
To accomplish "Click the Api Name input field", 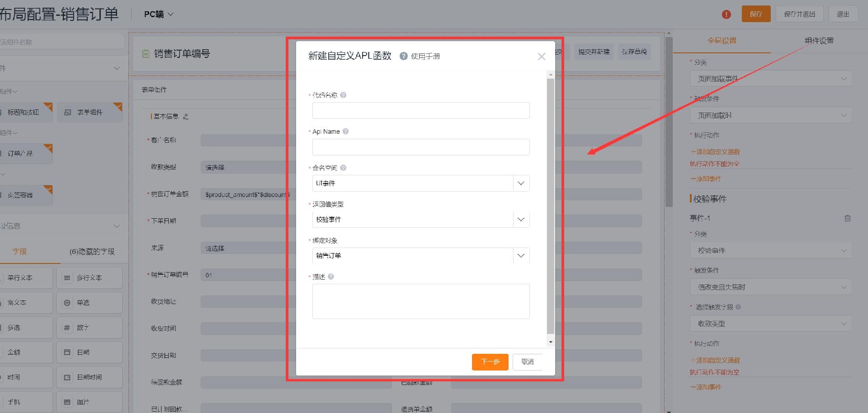I will (x=421, y=147).
